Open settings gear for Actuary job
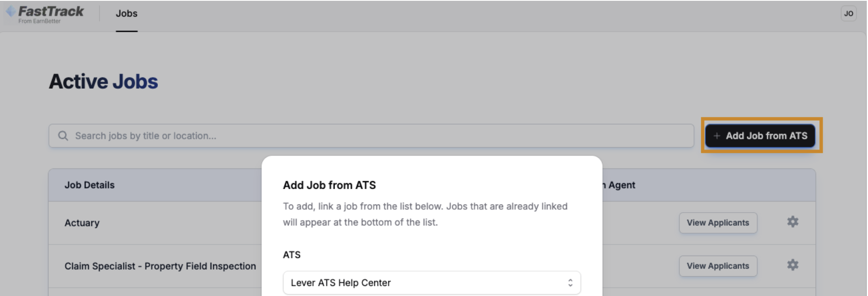The width and height of the screenshot is (868, 296). [793, 222]
